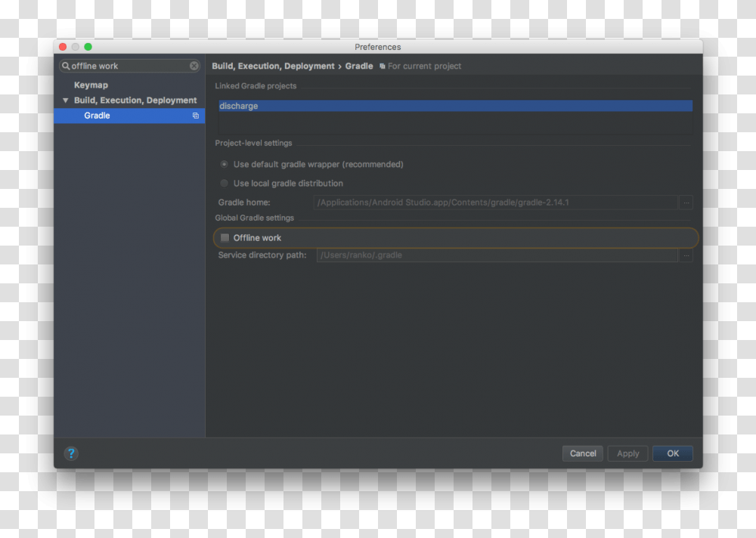Click the project-level icon beside Gradle in sidebar
The width and height of the screenshot is (756, 538).
coord(196,116)
